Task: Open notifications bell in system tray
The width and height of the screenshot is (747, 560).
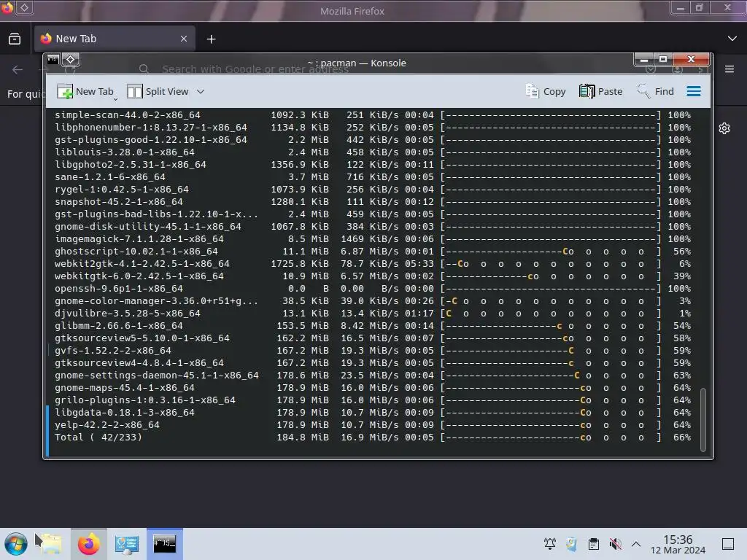Action: [x=550, y=544]
